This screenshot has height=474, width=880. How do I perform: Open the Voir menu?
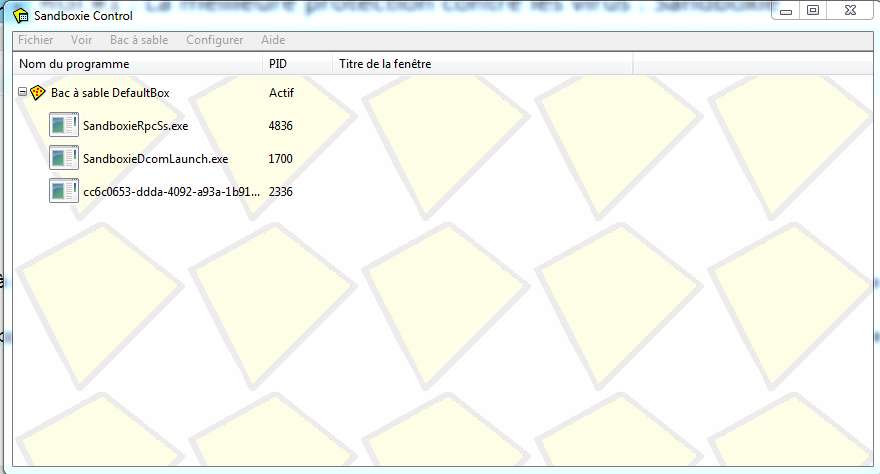[x=81, y=40]
